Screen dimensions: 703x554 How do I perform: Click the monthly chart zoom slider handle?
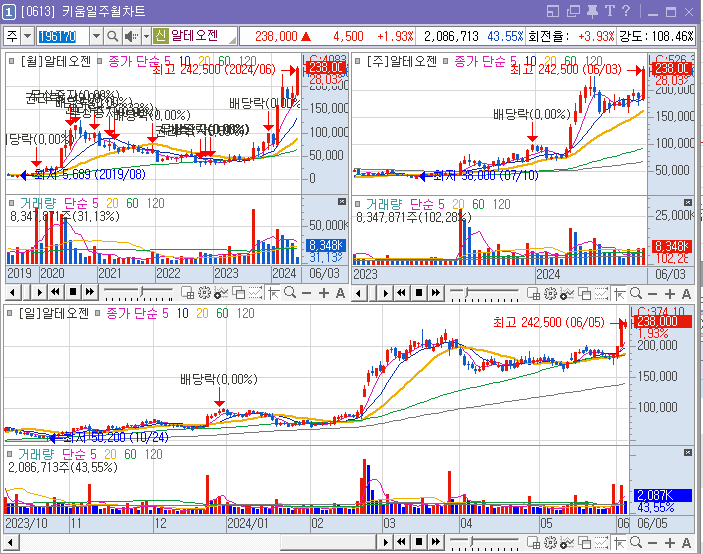[142, 292]
